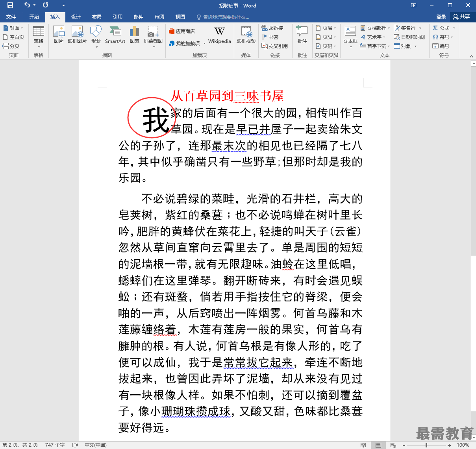476x449 pixels.
Task: Open the 页码 page number dropdown
Action: 326,46
